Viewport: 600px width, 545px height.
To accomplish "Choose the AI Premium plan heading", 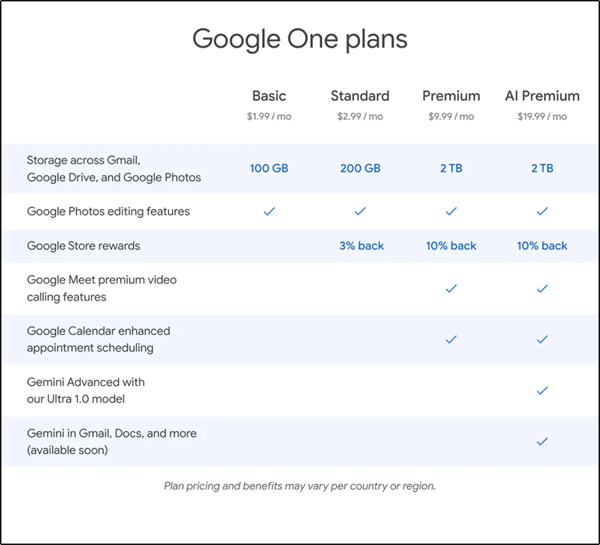I will click(542, 96).
